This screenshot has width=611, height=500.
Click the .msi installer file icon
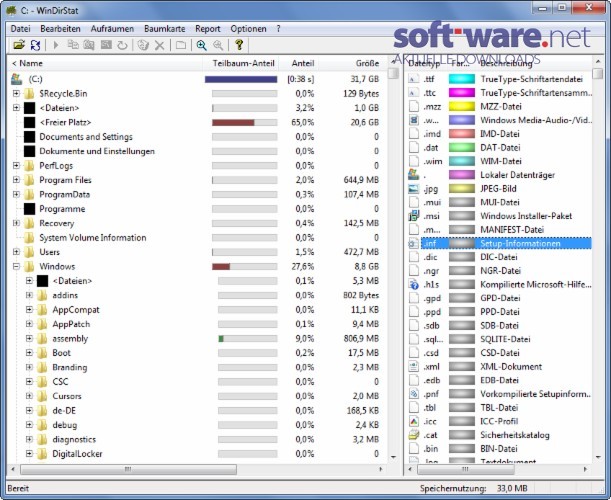[x=413, y=216]
